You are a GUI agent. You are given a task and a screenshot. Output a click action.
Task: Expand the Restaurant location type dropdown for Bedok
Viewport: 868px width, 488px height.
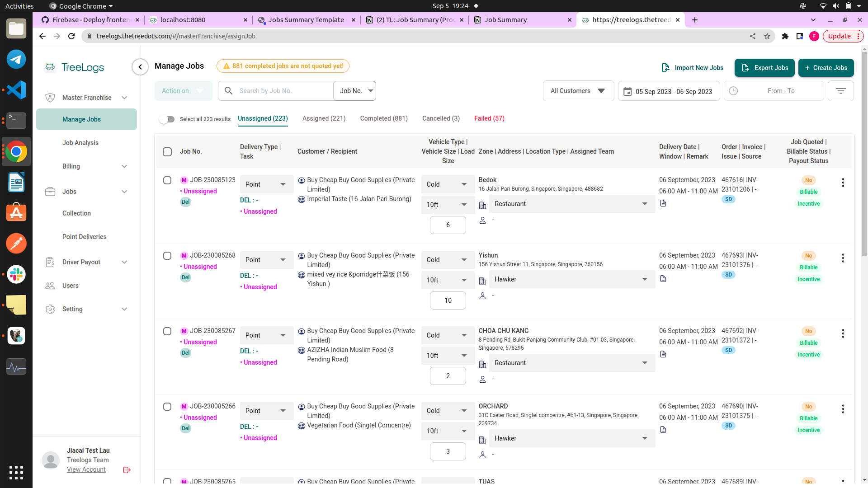coord(571,204)
